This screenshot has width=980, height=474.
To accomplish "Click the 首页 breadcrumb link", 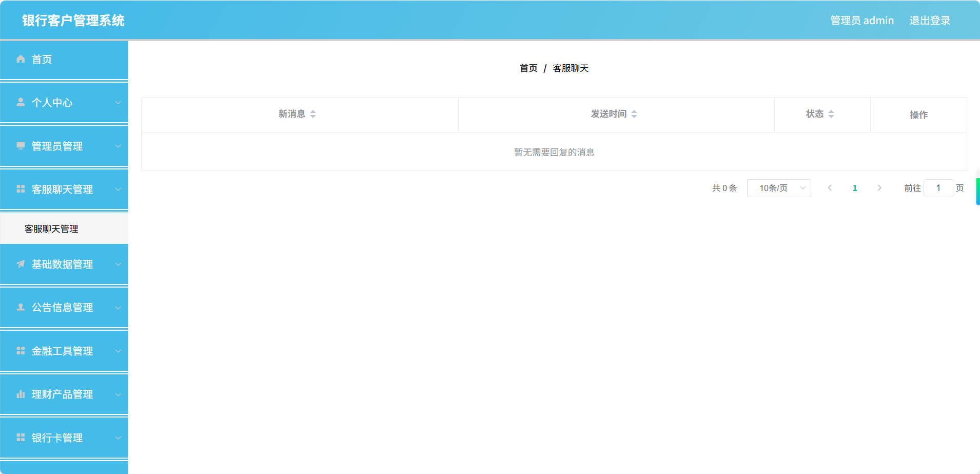I will (x=528, y=68).
